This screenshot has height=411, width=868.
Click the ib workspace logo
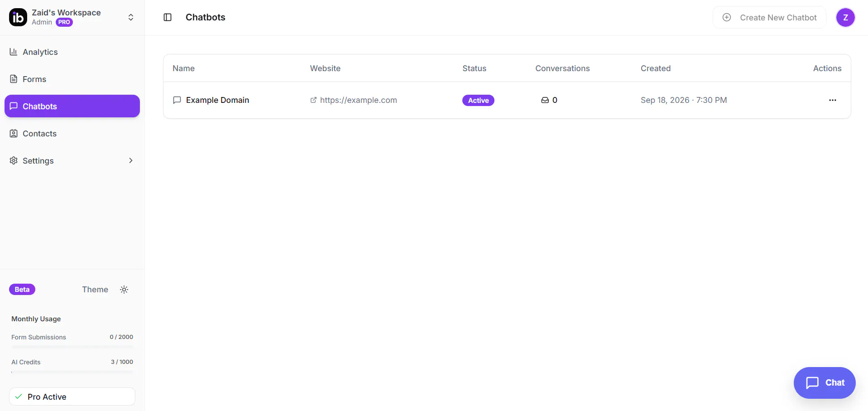[18, 17]
